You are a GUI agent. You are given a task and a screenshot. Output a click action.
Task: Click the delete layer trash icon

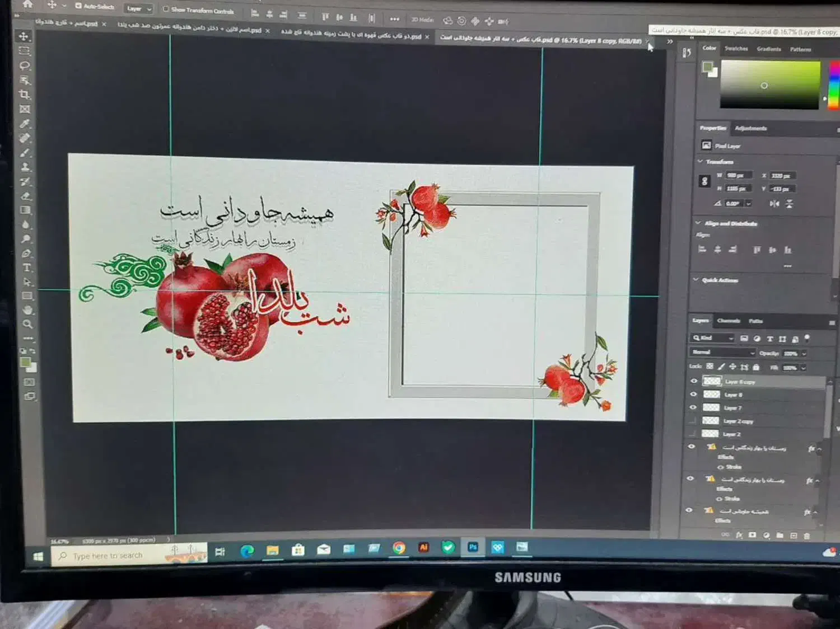coord(806,536)
